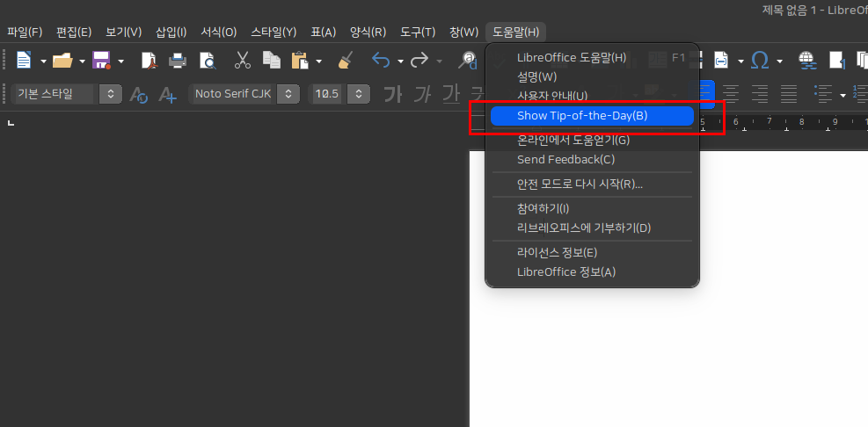Choose LibreOffice 정보(A) menu entry
Image resolution: width=868 pixels, height=427 pixels.
click(x=566, y=271)
